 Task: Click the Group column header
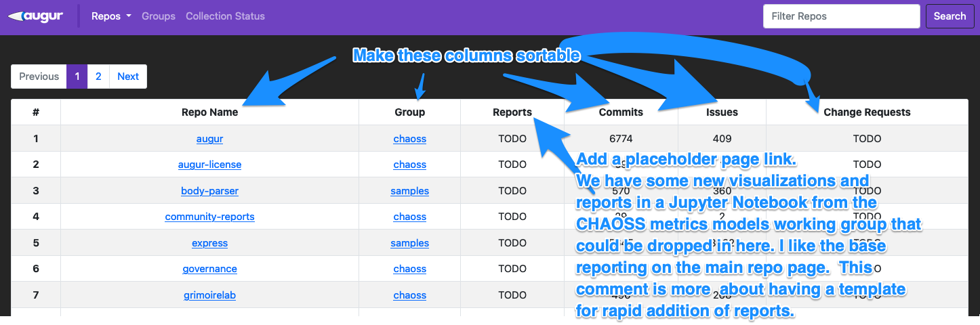pyautogui.click(x=410, y=112)
